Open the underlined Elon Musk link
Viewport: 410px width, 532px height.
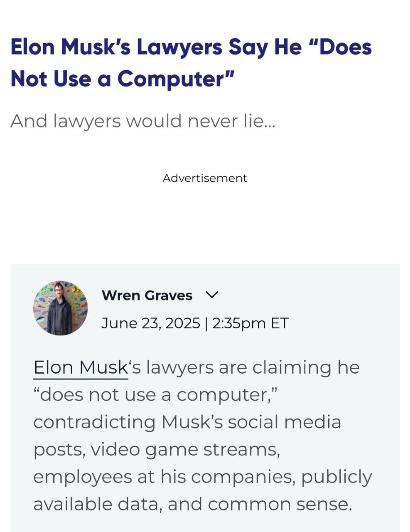tap(81, 367)
